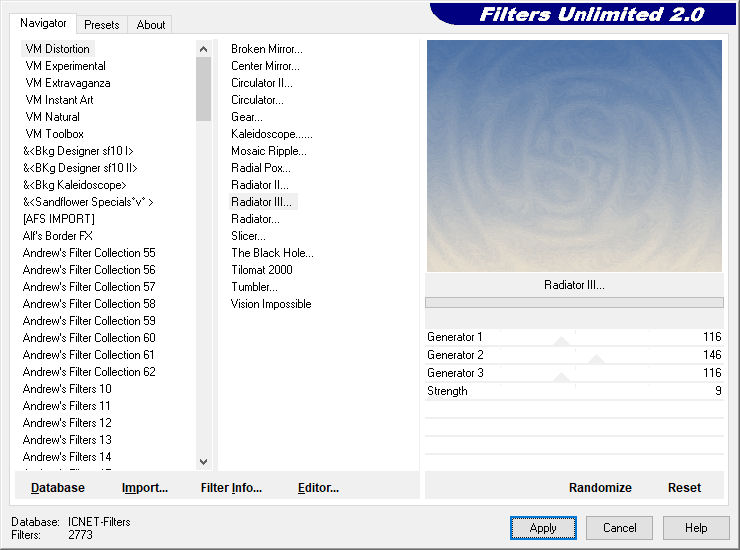The image size is (740, 550).
Task: Select Andrew's Filter Collection 62
Action: click(89, 372)
